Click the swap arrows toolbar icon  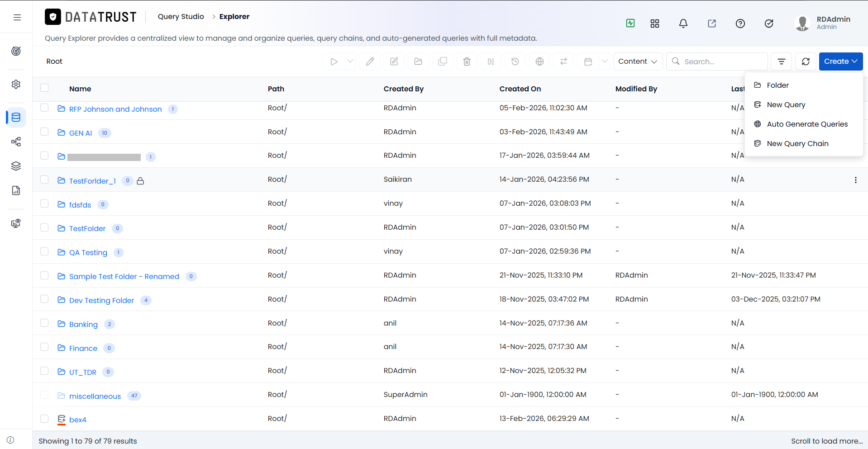click(563, 61)
